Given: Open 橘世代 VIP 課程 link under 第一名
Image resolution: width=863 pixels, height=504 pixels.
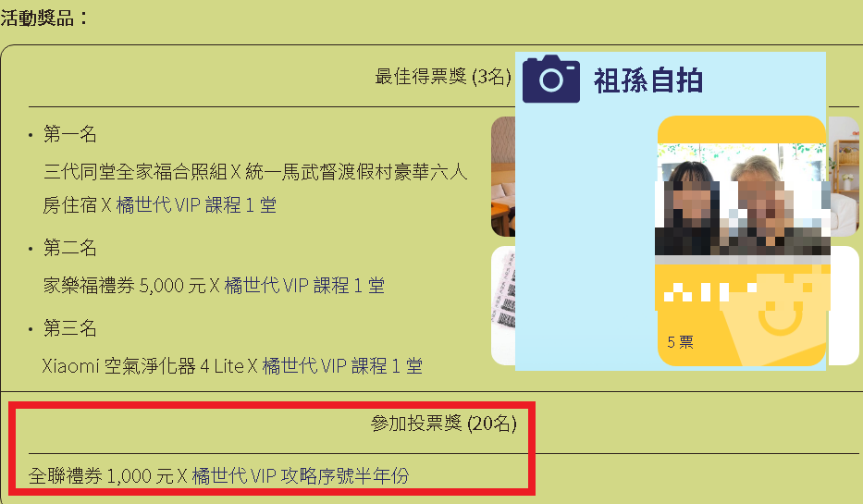Looking at the screenshot, I should tap(196, 205).
